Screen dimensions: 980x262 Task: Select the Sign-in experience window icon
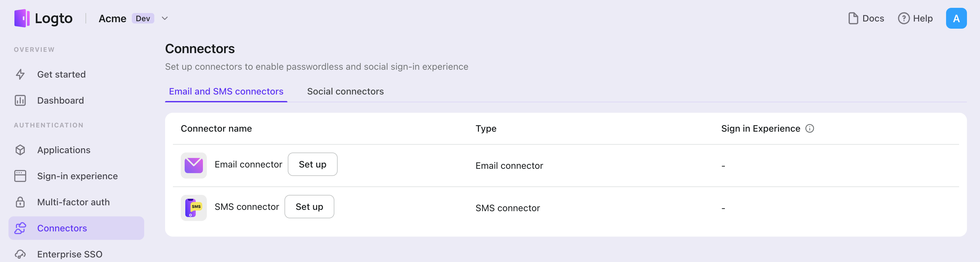point(20,176)
